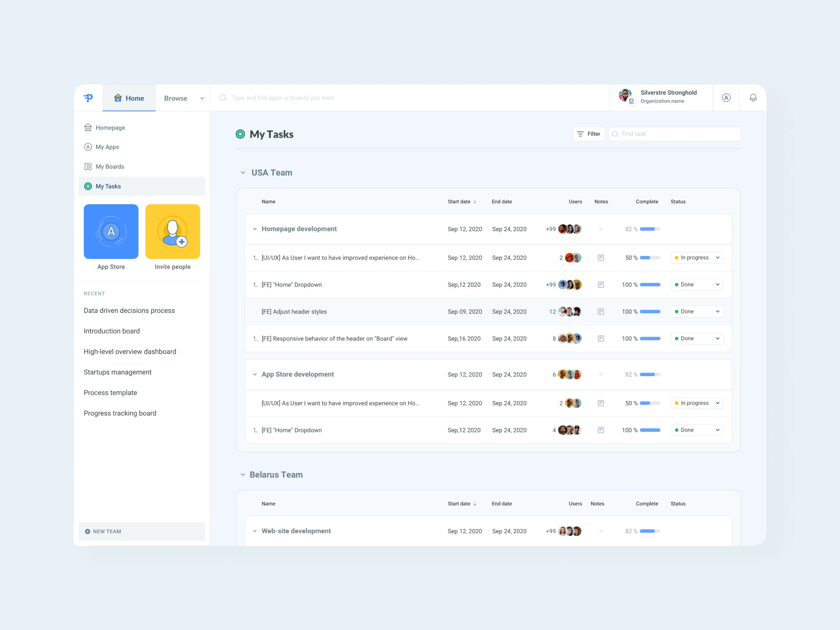Select the Home tab
Screen dimensions: 840x630
[129, 98]
